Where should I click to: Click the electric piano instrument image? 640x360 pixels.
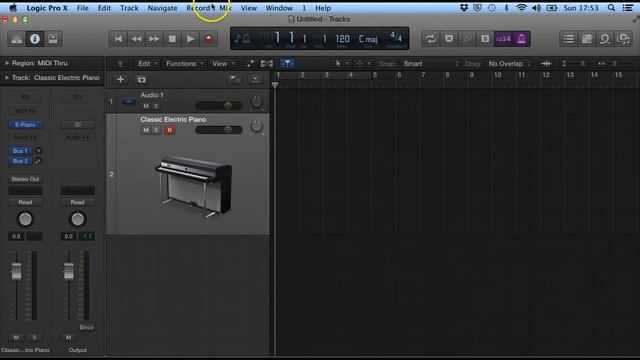click(x=193, y=186)
